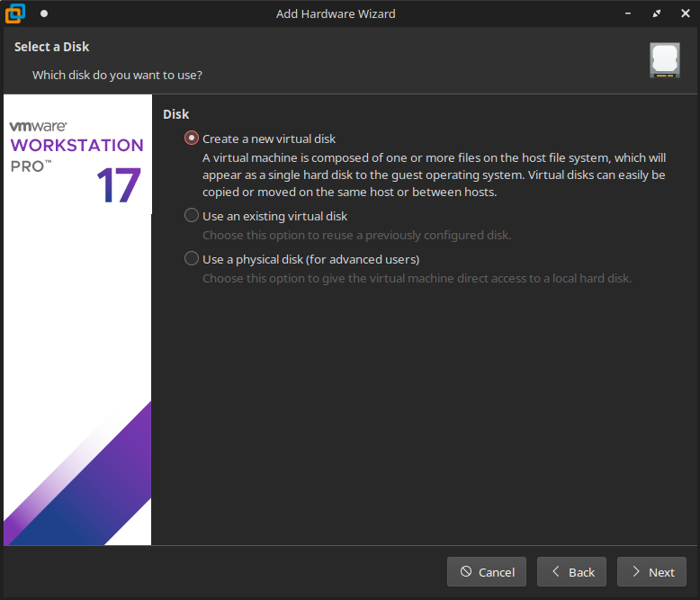Click the Add Hardware Wizard title bar
700x600 pixels.
point(335,13)
